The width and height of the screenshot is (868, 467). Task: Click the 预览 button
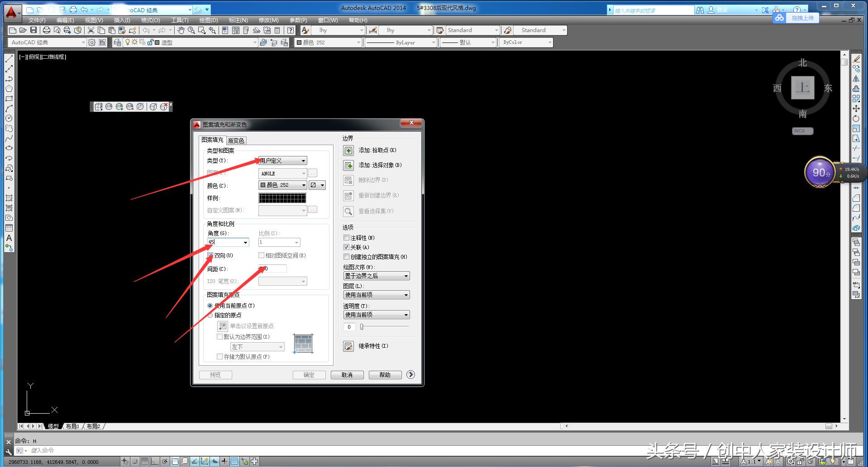coord(215,374)
